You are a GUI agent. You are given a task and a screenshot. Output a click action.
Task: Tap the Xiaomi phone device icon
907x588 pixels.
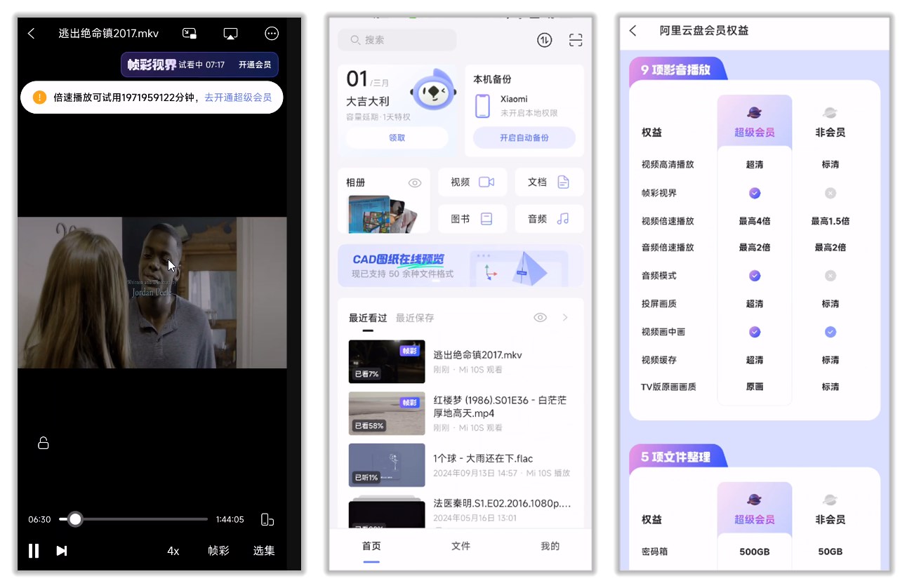click(482, 106)
